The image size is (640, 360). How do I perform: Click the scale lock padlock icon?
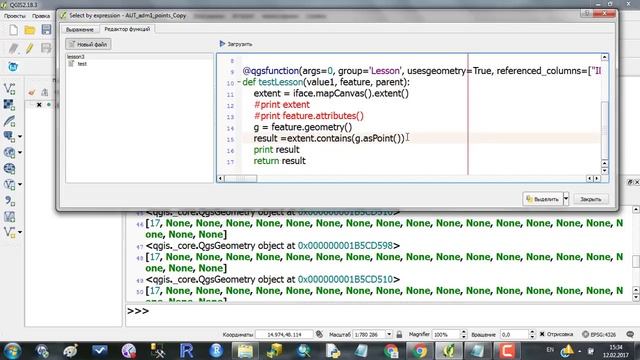[x=399, y=334]
